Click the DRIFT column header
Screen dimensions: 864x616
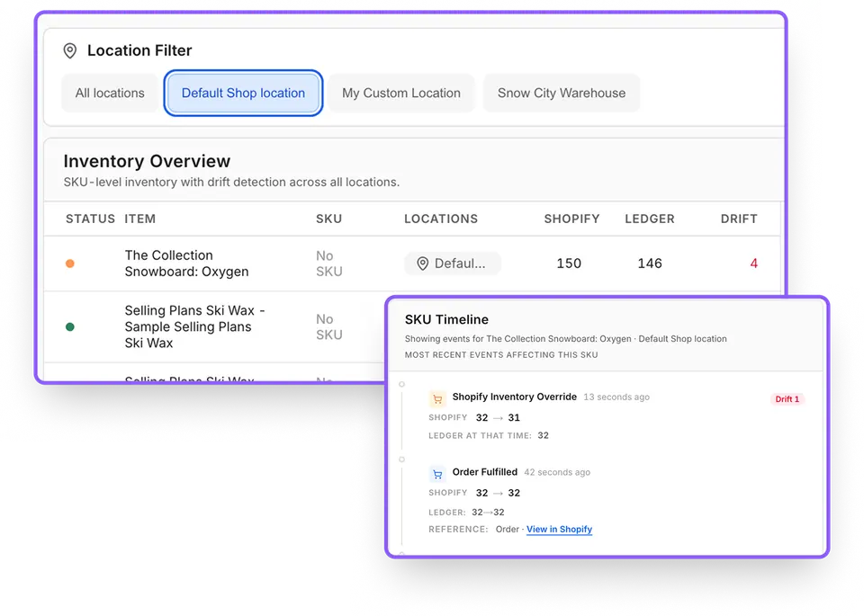[x=739, y=219]
